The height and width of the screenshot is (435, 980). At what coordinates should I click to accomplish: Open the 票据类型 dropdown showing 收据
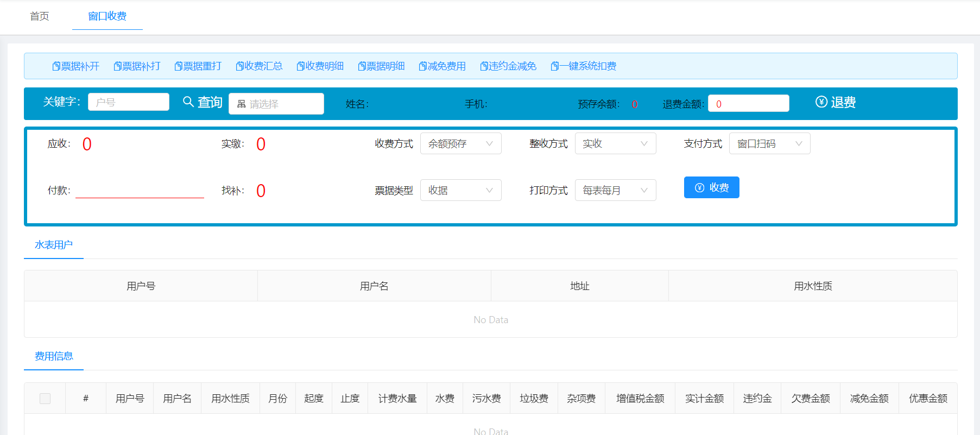461,190
